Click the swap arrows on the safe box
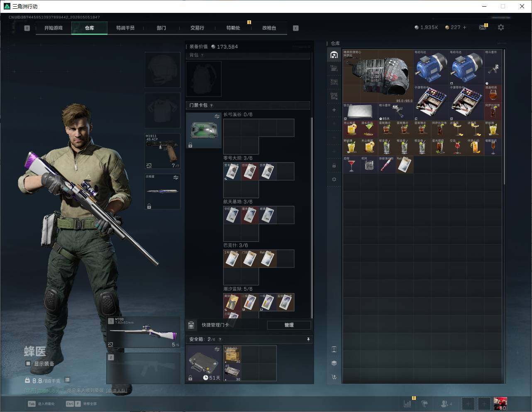Viewport: 532px width, 412px height. click(217, 350)
